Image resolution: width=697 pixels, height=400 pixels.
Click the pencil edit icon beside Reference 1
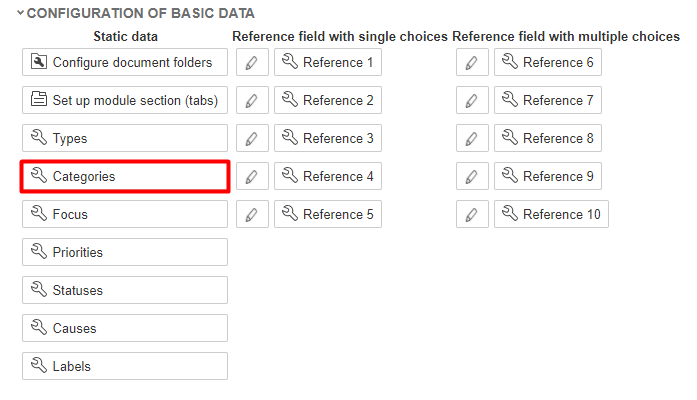(x=252, y=63)
